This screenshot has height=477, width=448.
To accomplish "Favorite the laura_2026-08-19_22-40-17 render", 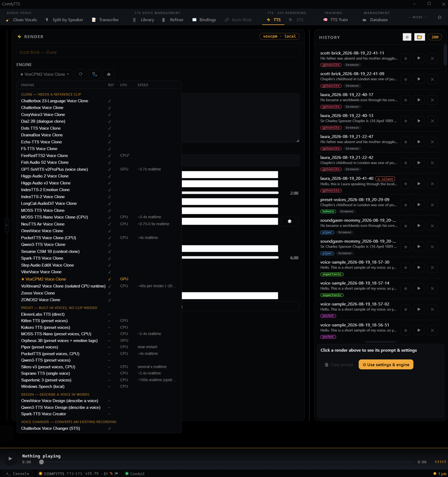I will pyautogui.click(x=406, y=100).
